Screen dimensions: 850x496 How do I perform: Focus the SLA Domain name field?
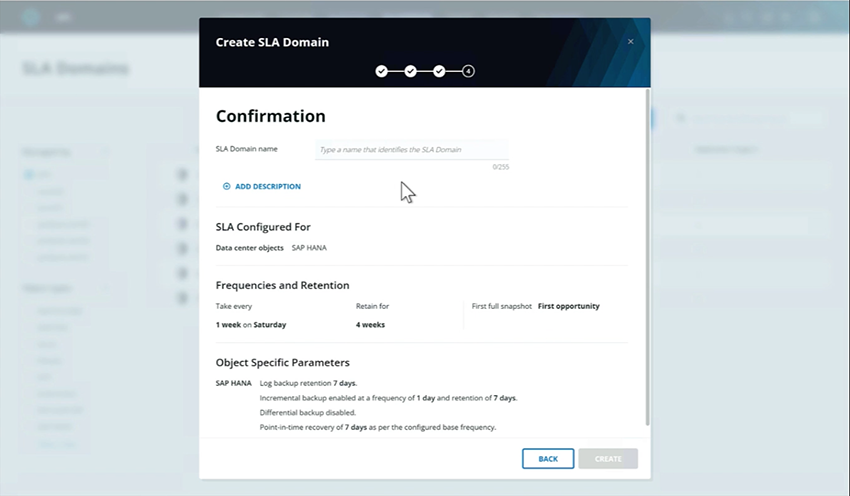coord(412,150)
